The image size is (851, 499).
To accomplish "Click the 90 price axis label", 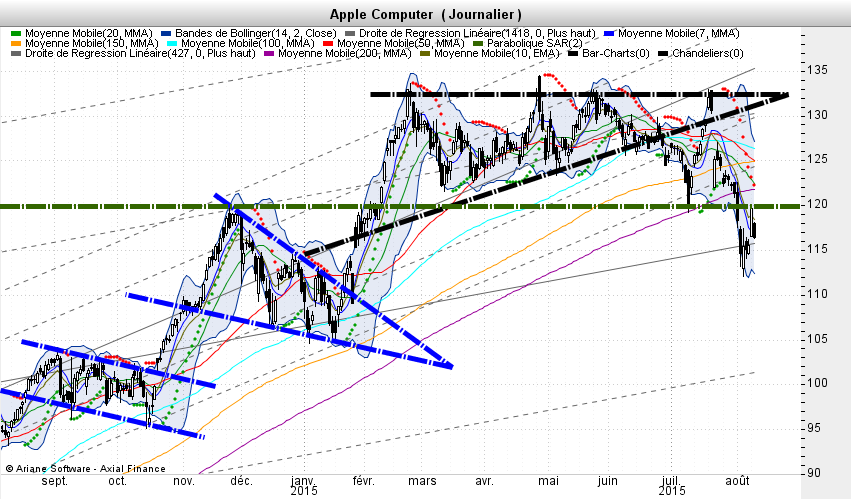I will 814,473.
